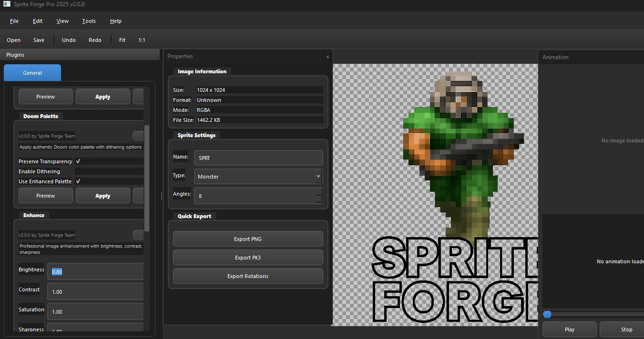
Task: Click Preview in the Doom Palette section
Action: pos(46,196)
